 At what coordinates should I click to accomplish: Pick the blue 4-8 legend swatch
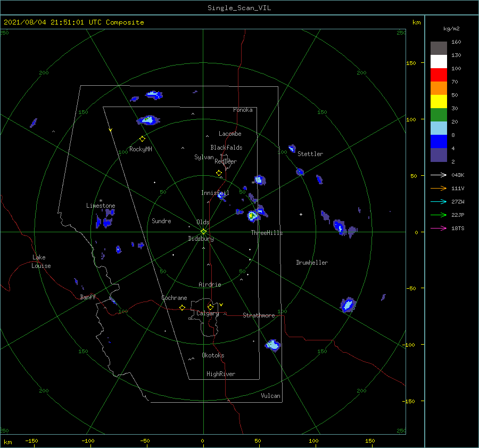click(439, 142)
